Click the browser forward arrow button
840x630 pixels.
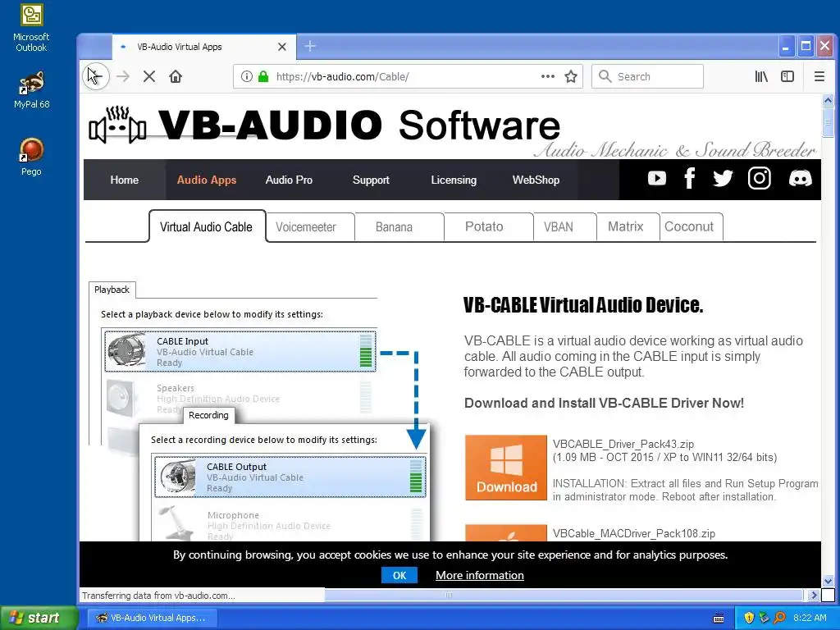coord(123,76)
